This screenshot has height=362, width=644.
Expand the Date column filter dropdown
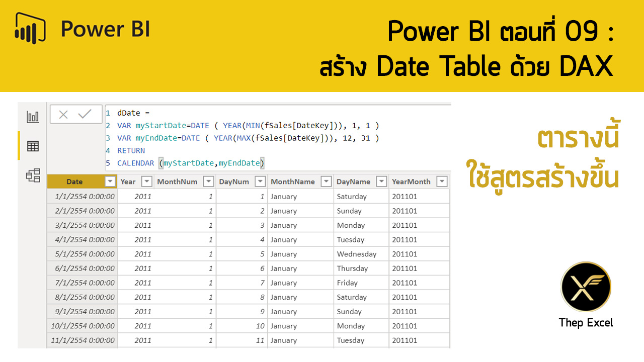109,182
